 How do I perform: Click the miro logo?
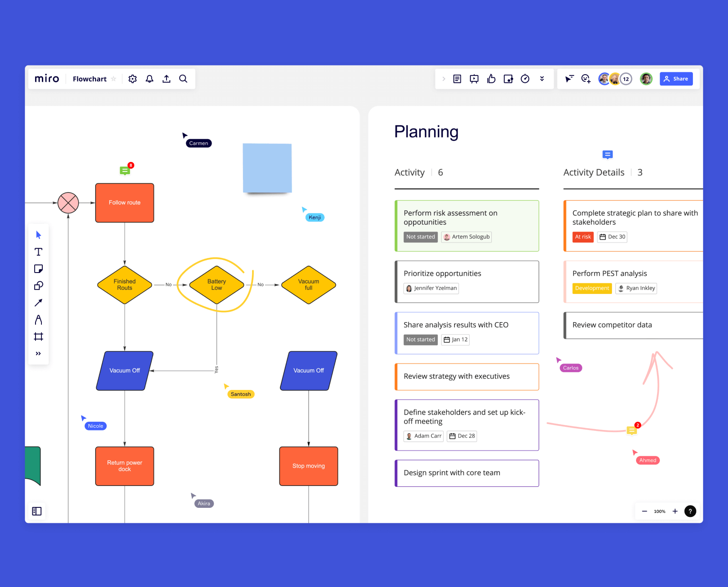click(x=47, y=79)
